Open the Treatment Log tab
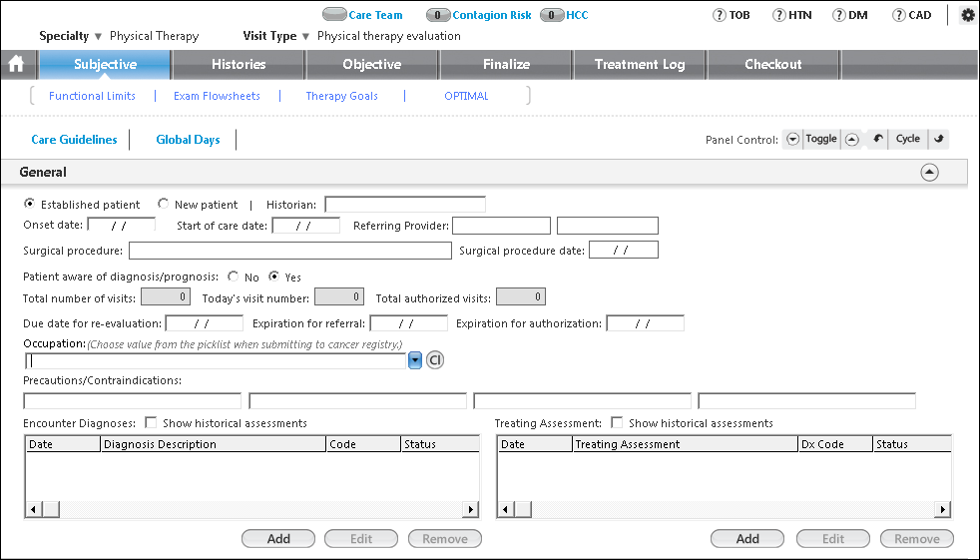This screenshot has height=560, width=980. (x=640, y=64)
